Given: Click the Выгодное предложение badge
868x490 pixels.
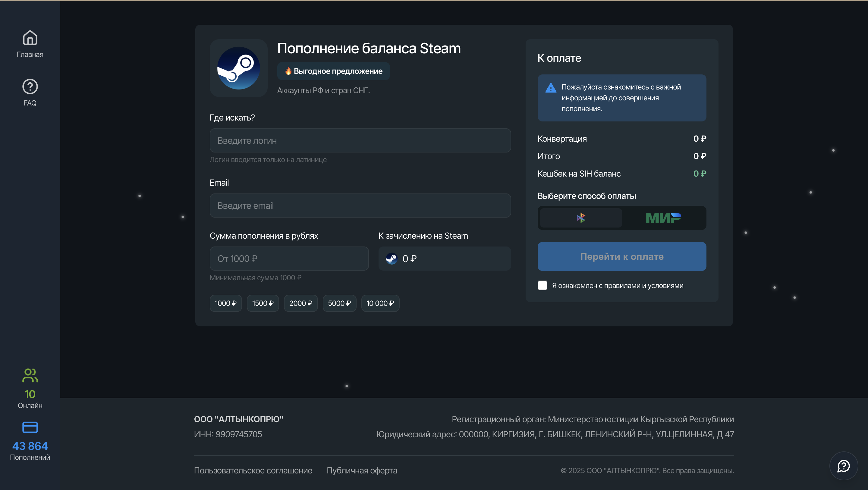Looking at the screenshot, I should (x=333, y=71).
